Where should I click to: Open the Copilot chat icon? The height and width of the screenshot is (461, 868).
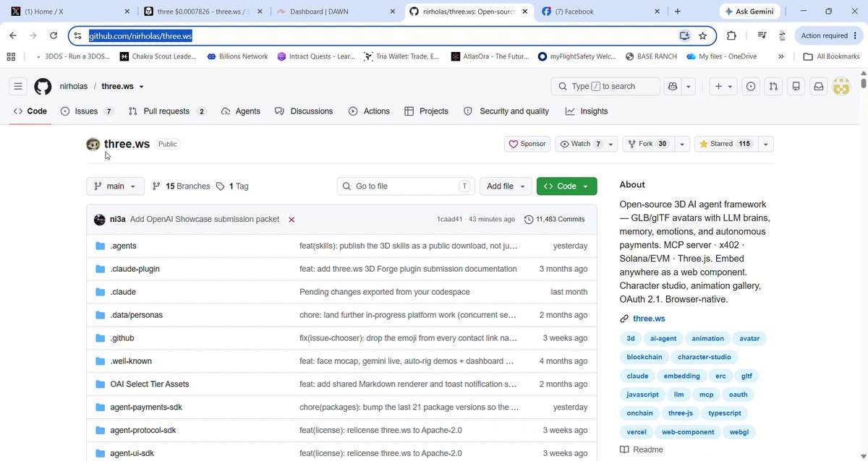click(673, 86)
